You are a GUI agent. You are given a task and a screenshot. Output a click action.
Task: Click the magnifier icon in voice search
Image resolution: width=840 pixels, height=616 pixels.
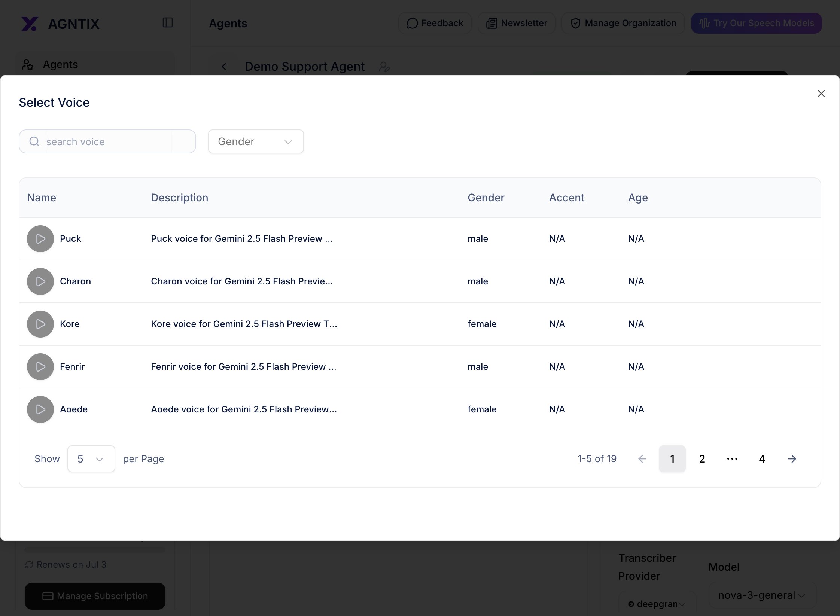(34, 141)
